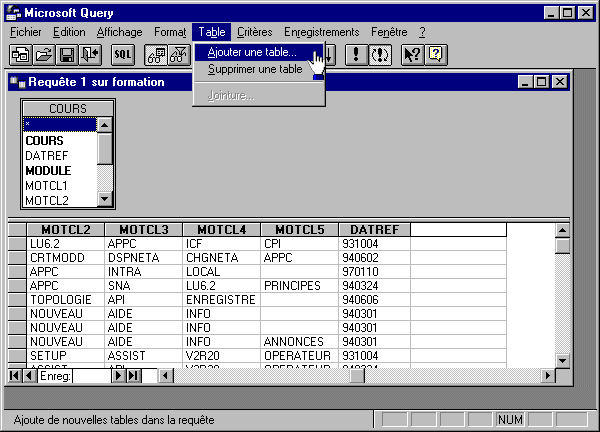The width and height of the screenshot is (600, 432).
Task: Click the Return Data door icon
Action: point(90,55)
